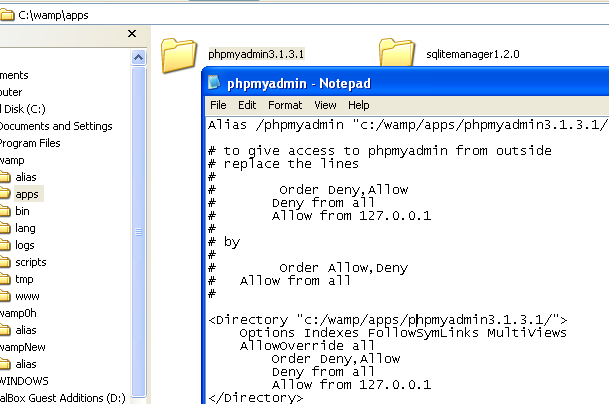Viewport: 609px width, 404px height.
Task: Click the commented 'Order Allow,Deny' line
Action: (308, 268)
